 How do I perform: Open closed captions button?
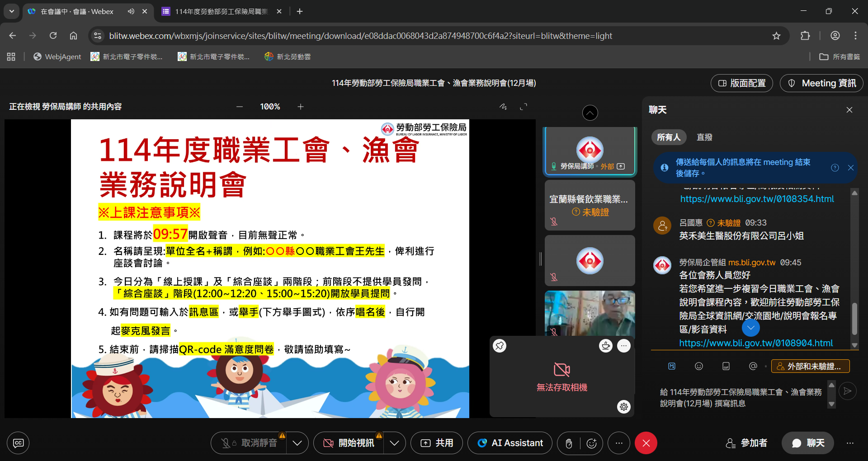tap(18, 443)
